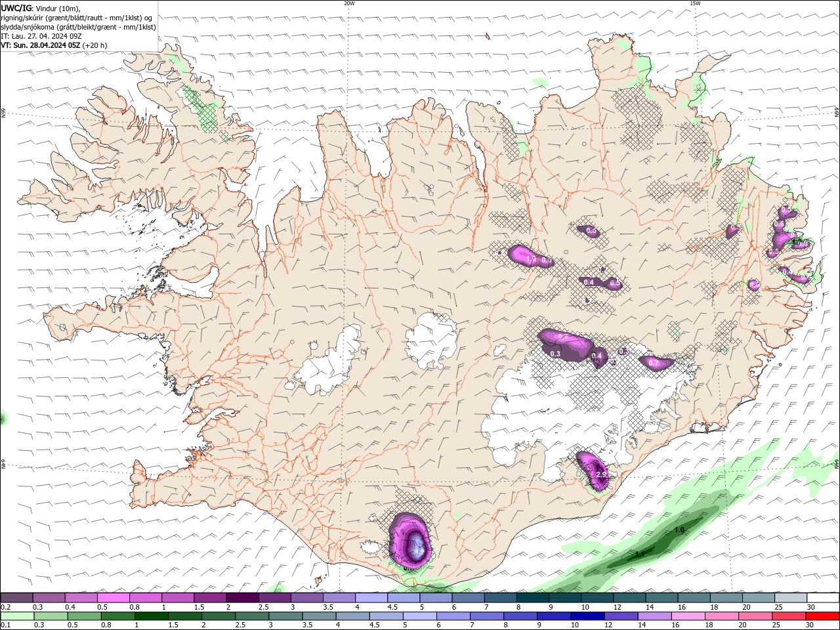
Task: Click the 1.0 rain value offshore in the southeast
Action: pyautogui.click(x=679, y=530)
